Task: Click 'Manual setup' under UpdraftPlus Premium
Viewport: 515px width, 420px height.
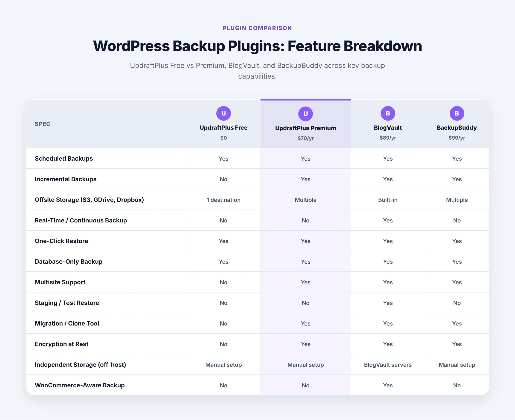Action: click(305, 365)
